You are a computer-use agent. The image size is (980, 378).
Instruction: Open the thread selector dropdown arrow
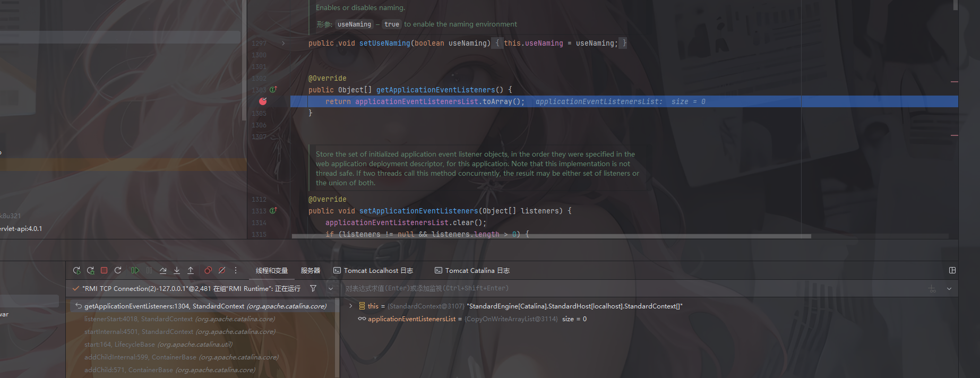pos(331,288)
